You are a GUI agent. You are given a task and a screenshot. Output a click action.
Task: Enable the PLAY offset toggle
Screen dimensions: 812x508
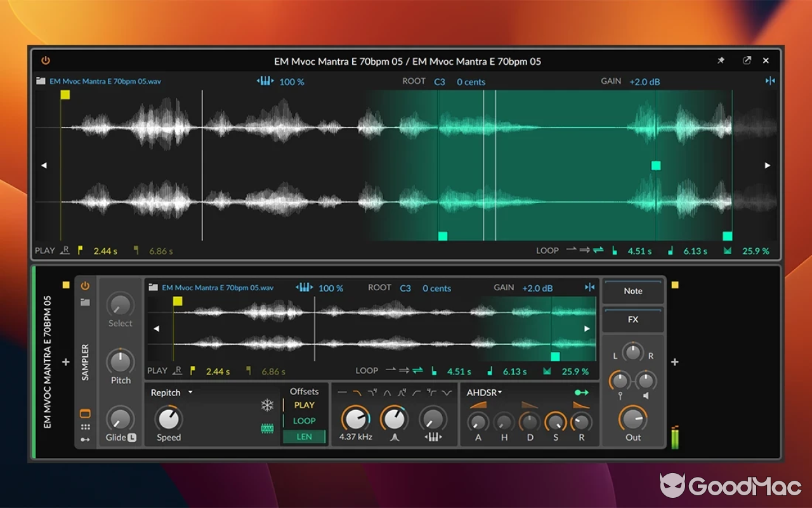304,404
